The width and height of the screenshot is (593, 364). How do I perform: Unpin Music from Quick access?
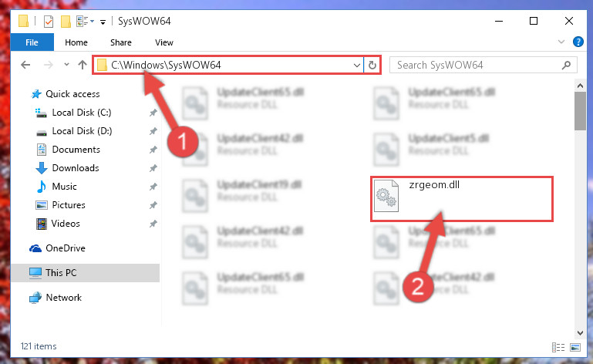tap(153, 187)
